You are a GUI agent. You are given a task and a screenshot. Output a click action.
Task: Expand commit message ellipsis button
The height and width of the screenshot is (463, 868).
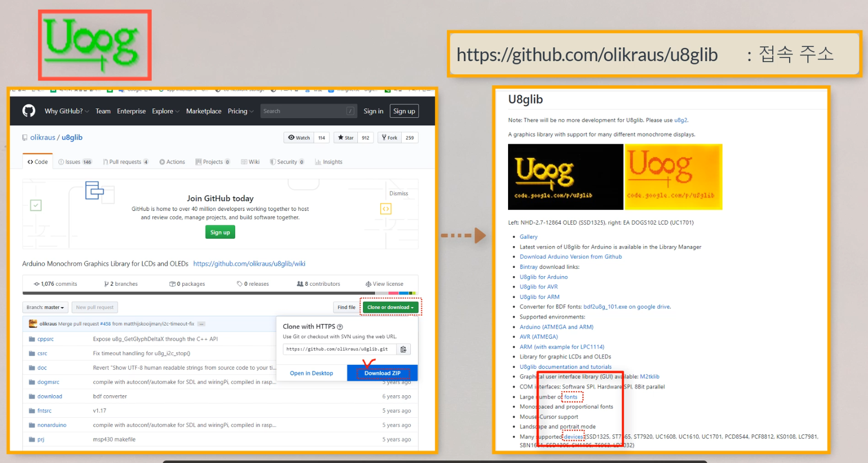click(202, 324)
